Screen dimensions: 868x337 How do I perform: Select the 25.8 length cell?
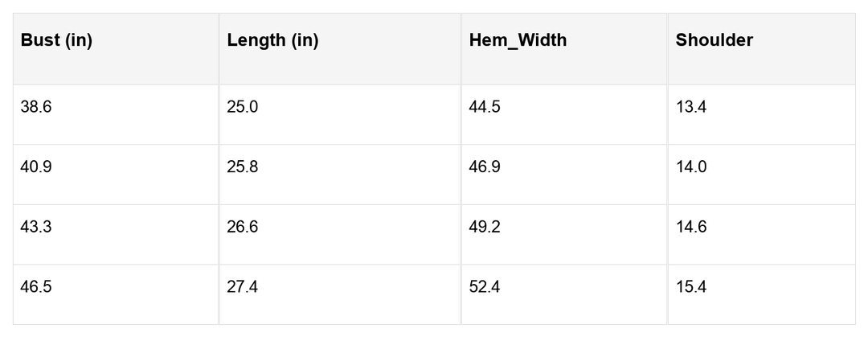(243, 167)
